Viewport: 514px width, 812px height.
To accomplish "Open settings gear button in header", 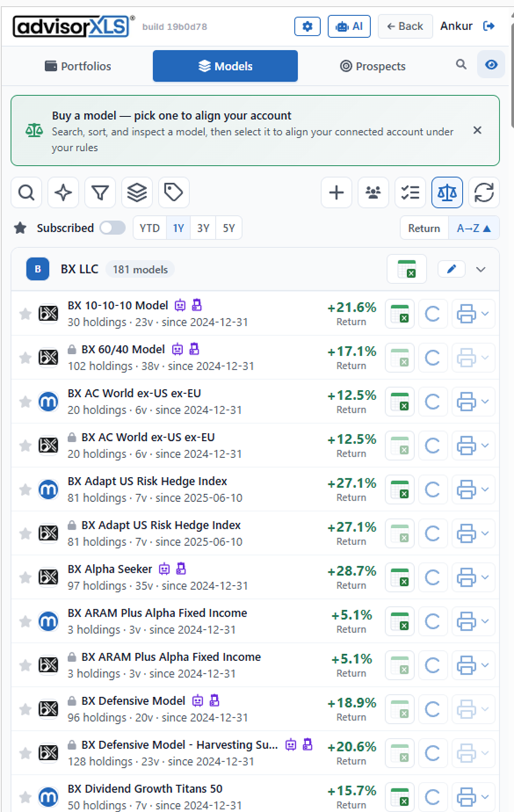I will tap(307, 26).
